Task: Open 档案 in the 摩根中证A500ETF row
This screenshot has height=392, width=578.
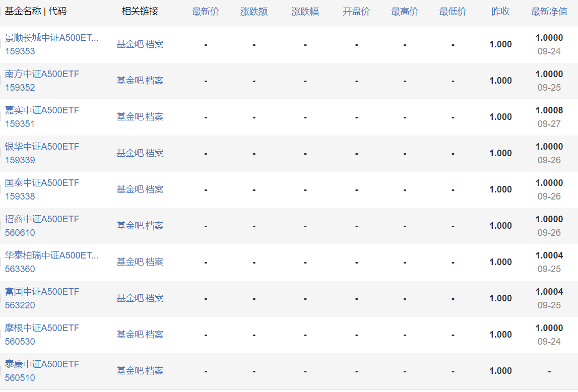Action: tap(155, 335)
